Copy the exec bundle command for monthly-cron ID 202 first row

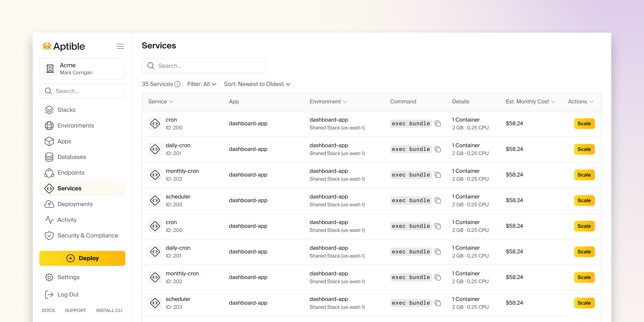coord(437,175)
